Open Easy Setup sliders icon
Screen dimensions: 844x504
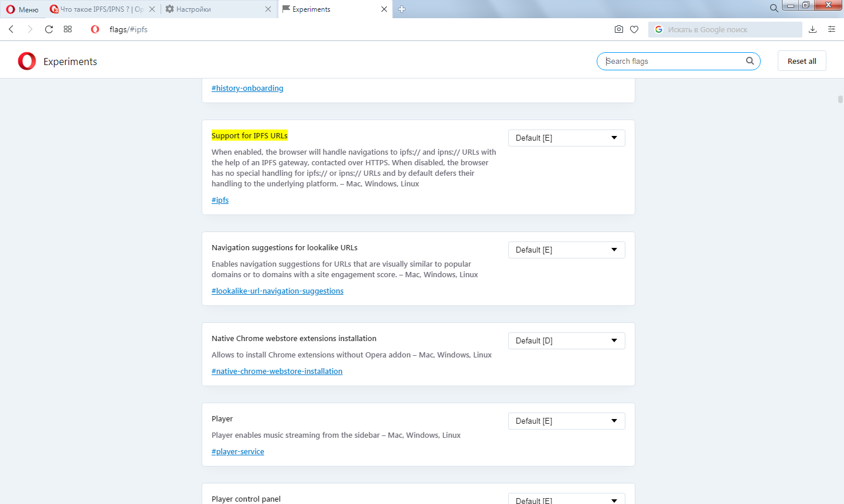(x=832, y=29)
